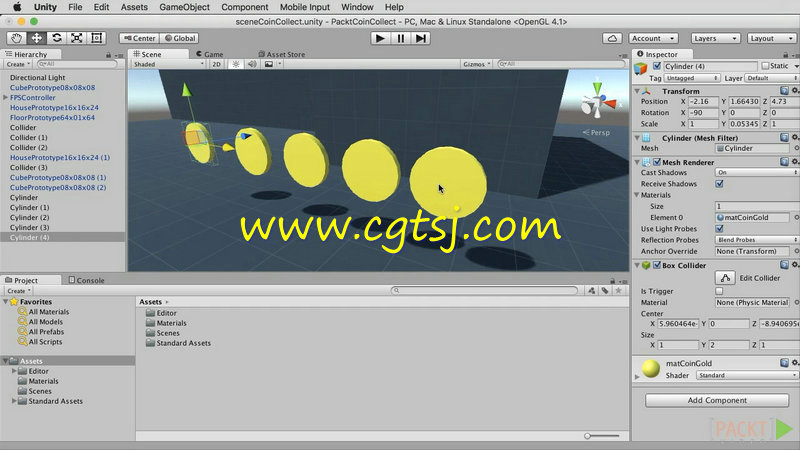Open the Assets menu
Viewport: 800px width, 450px height.
[x=134, y=7]
